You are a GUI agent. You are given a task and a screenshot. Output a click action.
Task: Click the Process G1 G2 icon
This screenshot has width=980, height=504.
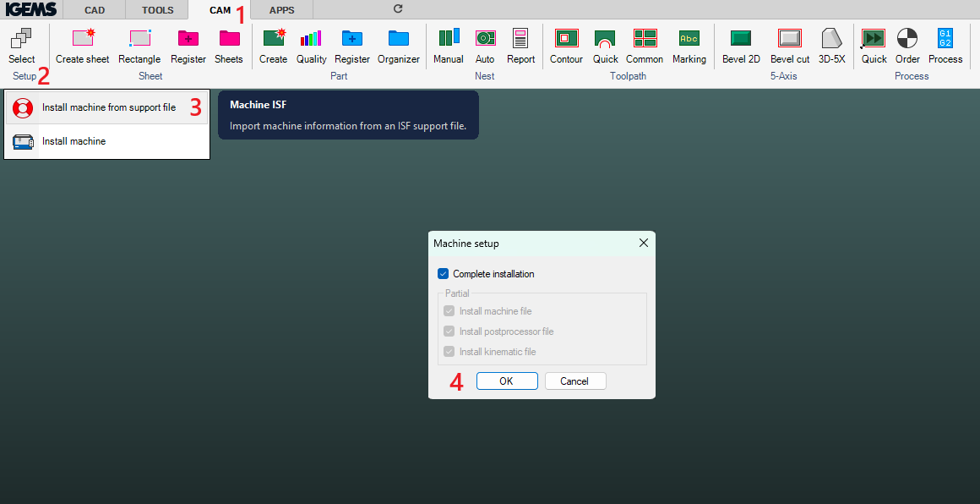pos(945,39)
